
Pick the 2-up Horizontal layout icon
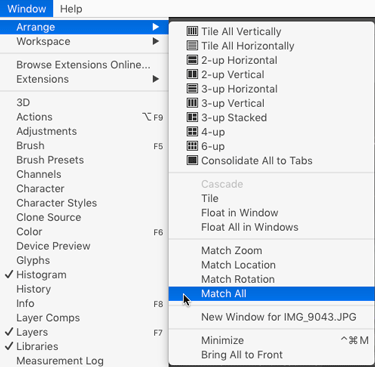tap(192, 60)
